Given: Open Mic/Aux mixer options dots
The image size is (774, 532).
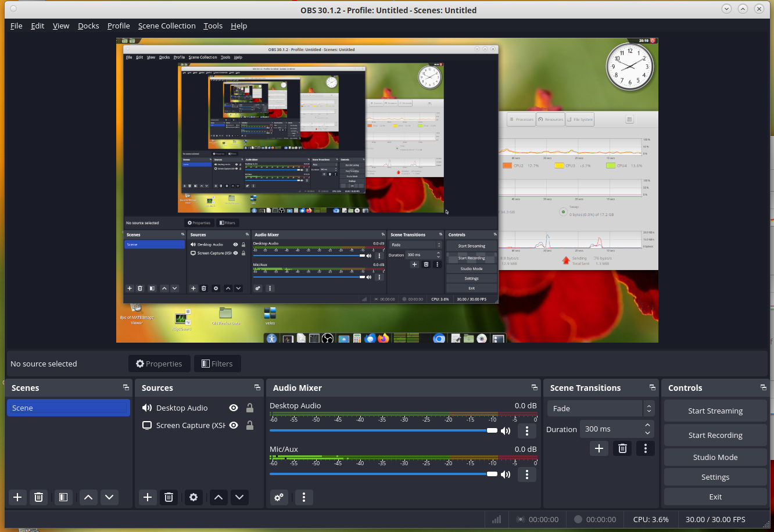Looking at the screenshot, I should click(x=527, y=475).
